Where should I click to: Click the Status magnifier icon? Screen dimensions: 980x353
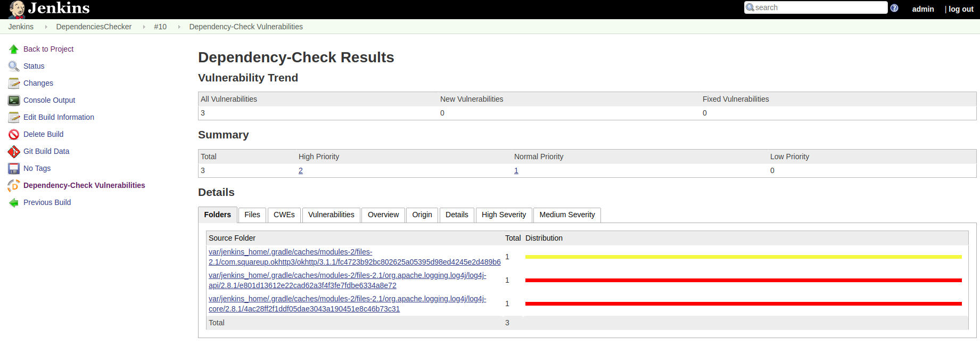pos(14,66)
